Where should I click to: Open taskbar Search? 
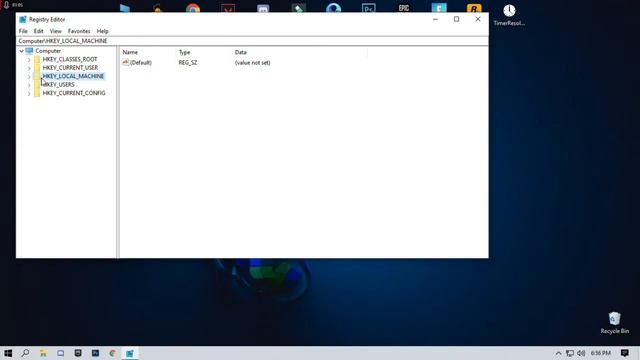pyautogui.click(x=25, y=353)
